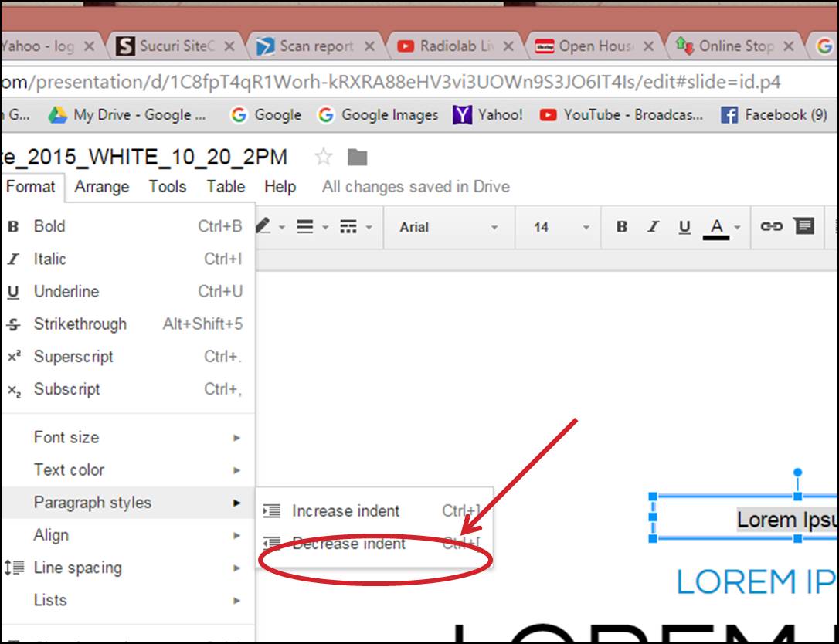The width and height of the screenshot is (839, 644).
Task: Choose Strikethrough from the Format menu
Action: (127, 324)
